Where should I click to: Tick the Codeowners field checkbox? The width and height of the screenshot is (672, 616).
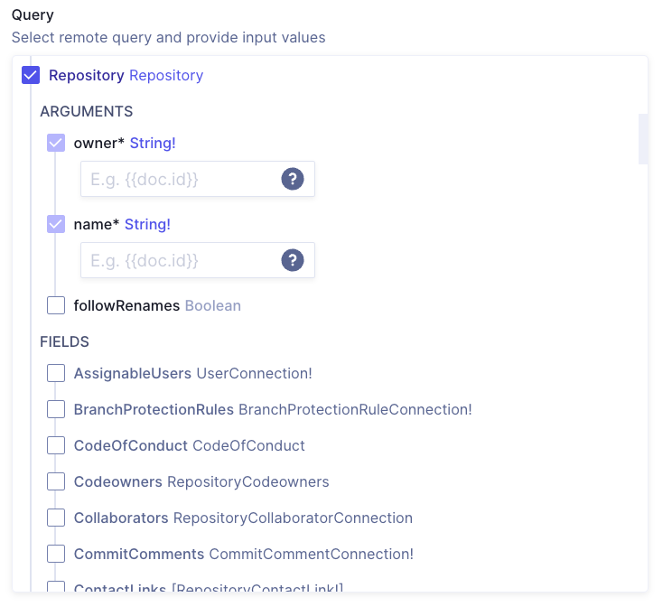click(x=56, y=481)
